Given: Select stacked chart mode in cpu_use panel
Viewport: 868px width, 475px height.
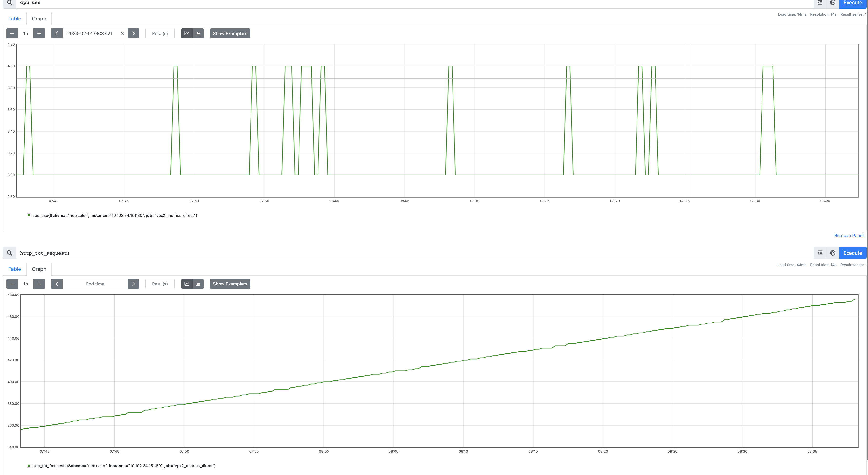Looking at the screenshot, I should (198, 33).
